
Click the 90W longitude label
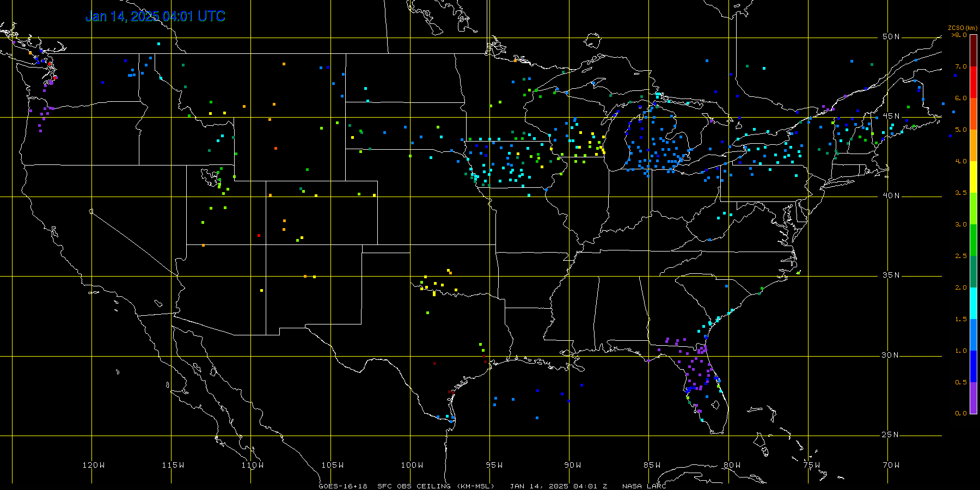(x=573, y=465)
